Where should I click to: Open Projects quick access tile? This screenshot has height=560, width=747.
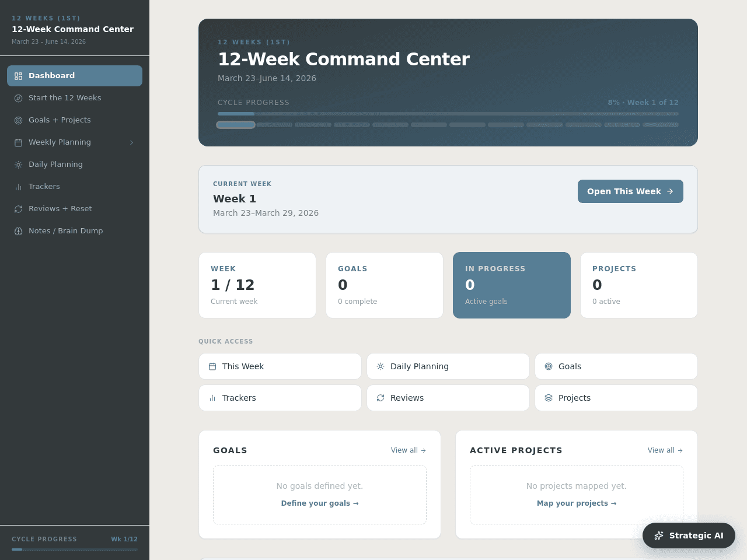616,398
